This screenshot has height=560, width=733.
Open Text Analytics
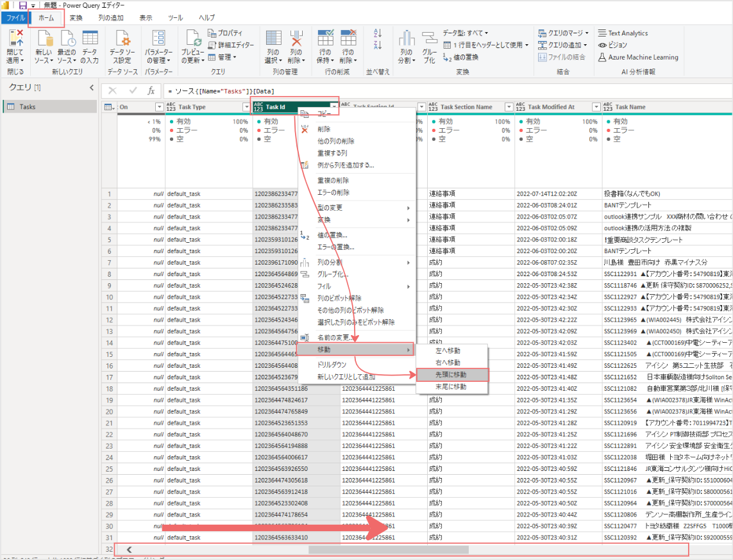tap(623, 33)
